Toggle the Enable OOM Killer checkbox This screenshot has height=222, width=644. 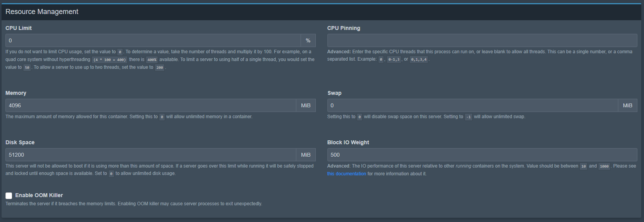[x=9, y=196]
